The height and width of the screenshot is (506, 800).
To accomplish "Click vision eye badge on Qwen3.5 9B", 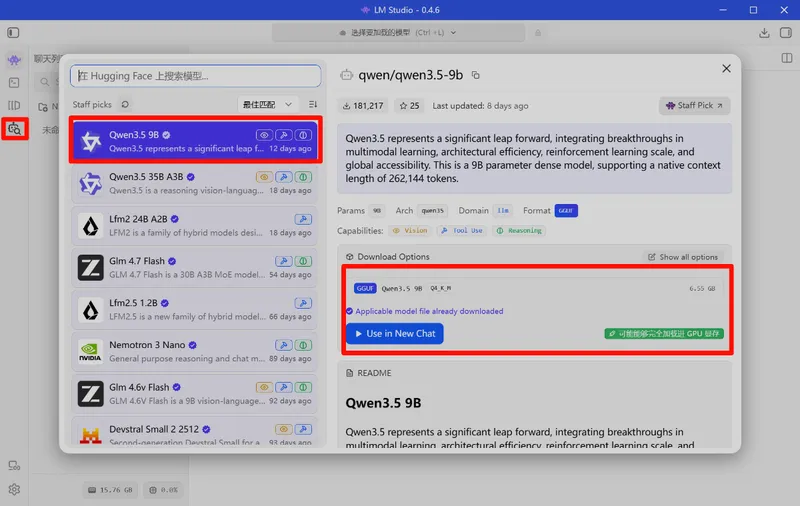I will [264, 135].
